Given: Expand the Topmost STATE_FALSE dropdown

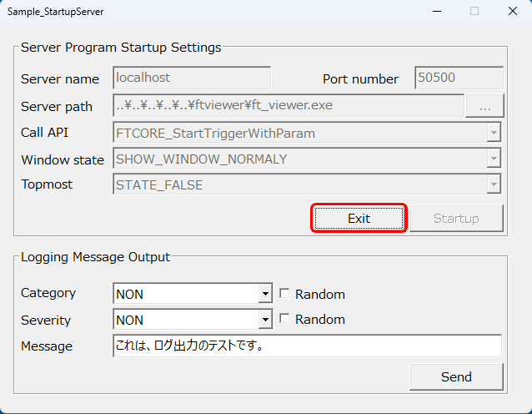Looking at the screenshot, I should 494,184.
